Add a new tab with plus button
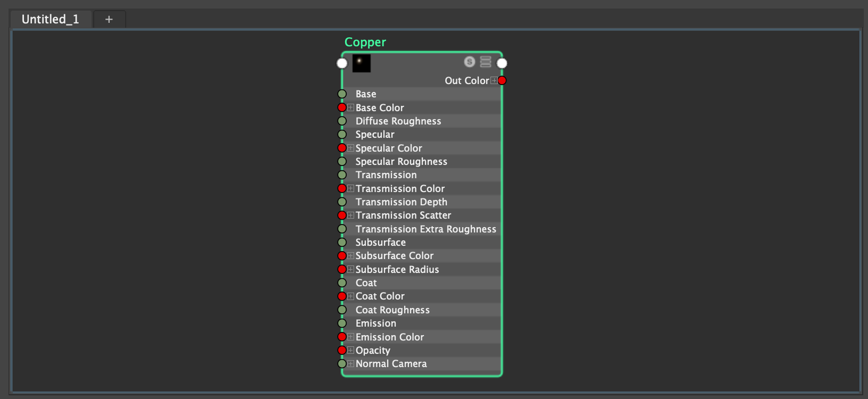 click(109, 19)
